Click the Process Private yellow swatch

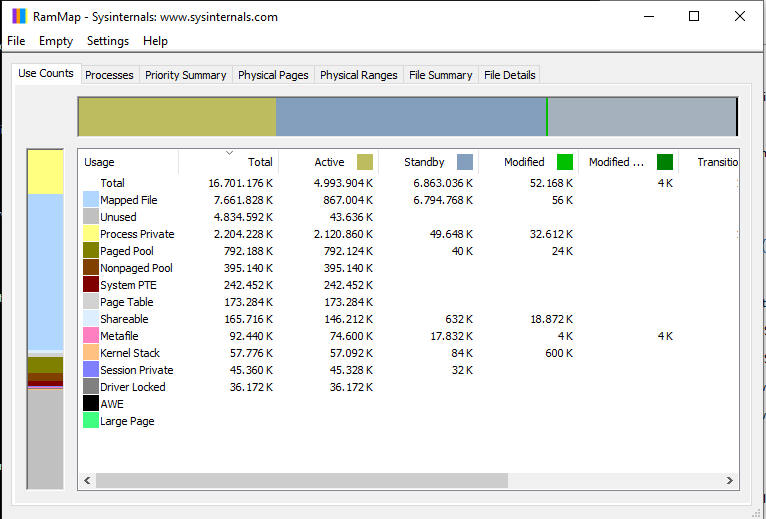click(91, 234)
